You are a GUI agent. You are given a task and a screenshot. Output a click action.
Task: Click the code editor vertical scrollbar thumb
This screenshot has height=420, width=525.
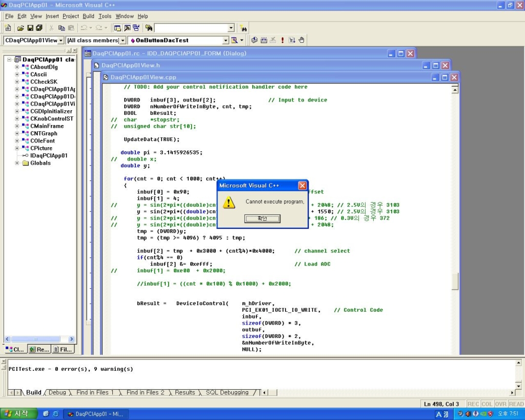[x=455, y=282]
